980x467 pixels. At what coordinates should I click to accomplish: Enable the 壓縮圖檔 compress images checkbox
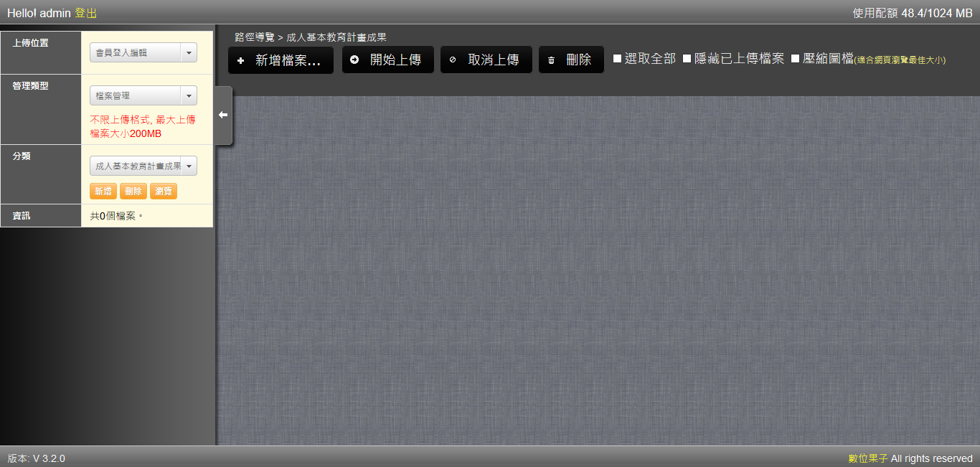(x=795, y=59)
